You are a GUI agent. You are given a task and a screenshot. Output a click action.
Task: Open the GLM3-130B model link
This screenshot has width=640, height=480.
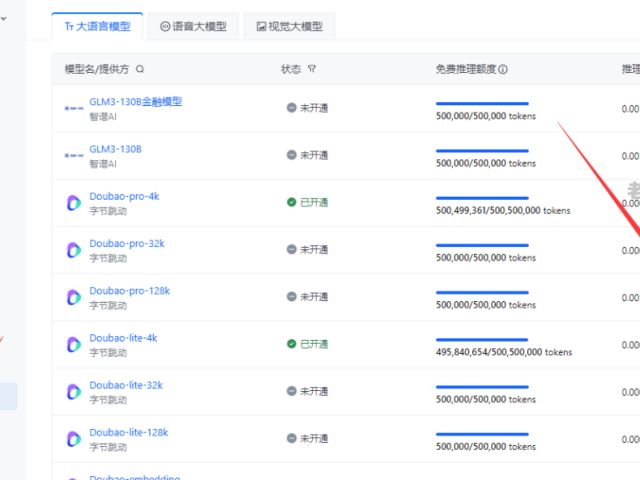[116, 149]
